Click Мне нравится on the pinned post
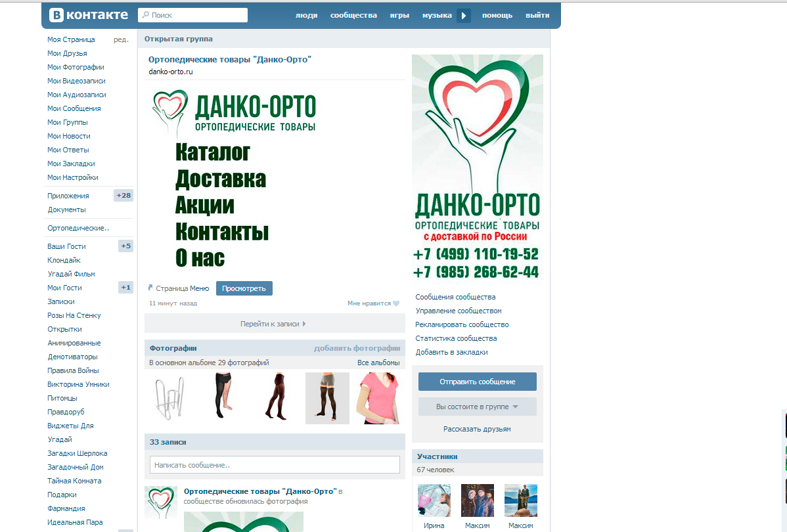Screen dimensions: 787x532 (x=369, y=303)
